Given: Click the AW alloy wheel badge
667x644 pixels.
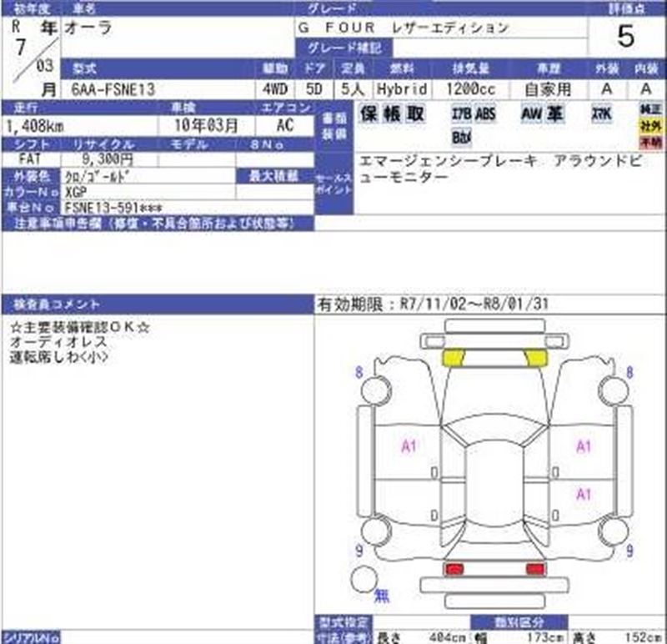Looking at the screenshot, I should pos(532,113).
